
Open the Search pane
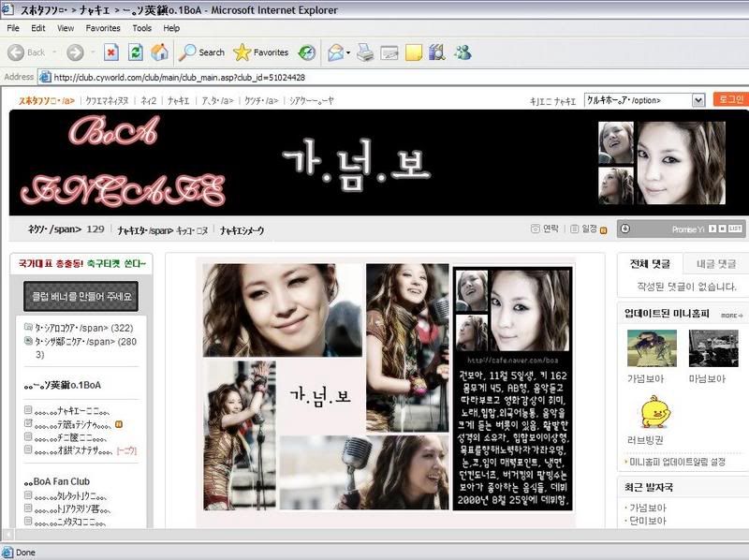(x=201, y=52)
